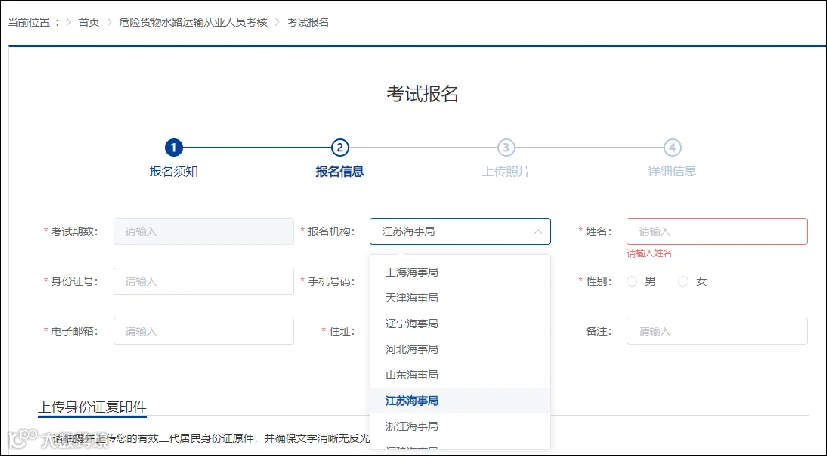This screenshot has width=827, height=456.
Task: Go to step 1 circle 报名须知
Action: (174, 148)
